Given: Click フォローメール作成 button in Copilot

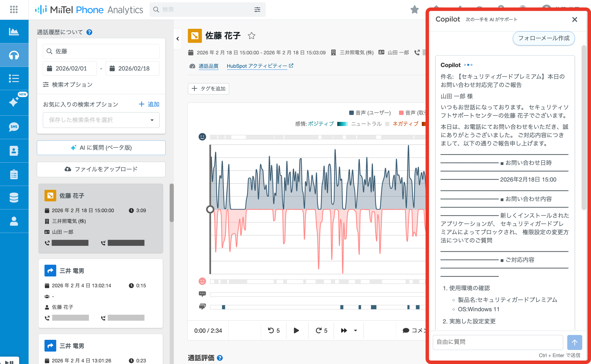Looking at the screenshot, I should 544,38.
